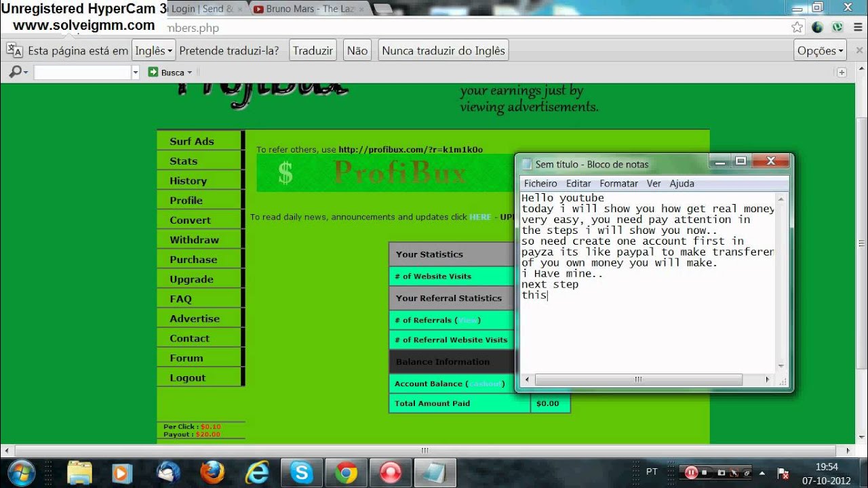Open the Opções dropdown on the translate bar
The height and width of the screenshot is (488, 868).
(821, 50)
